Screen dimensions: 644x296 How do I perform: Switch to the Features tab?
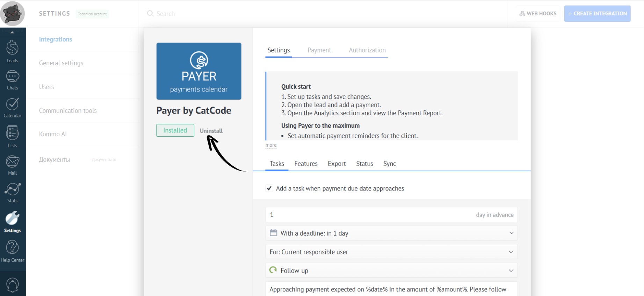[306, 164]
